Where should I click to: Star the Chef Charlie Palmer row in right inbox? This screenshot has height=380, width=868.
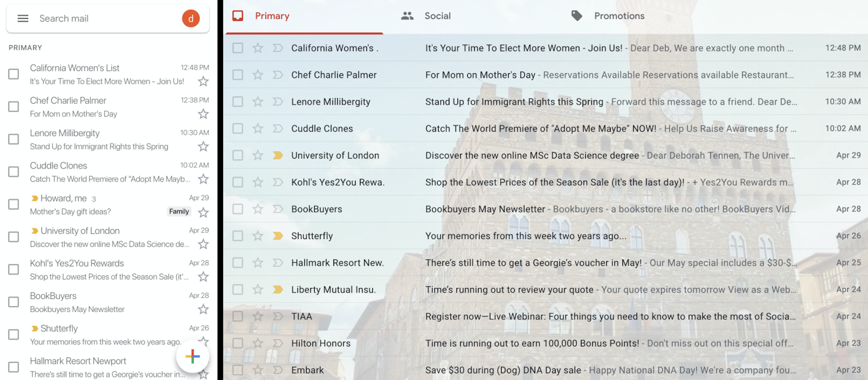point(258,75)
